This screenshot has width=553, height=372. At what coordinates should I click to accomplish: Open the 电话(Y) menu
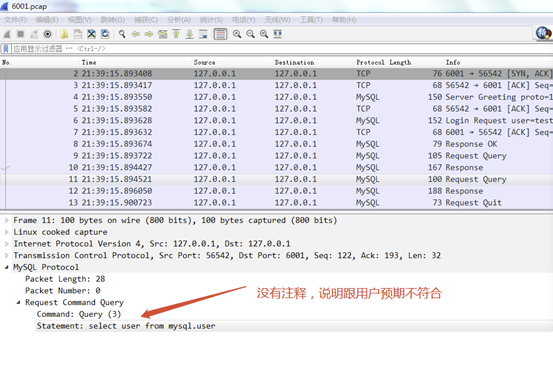click(244, 20)
